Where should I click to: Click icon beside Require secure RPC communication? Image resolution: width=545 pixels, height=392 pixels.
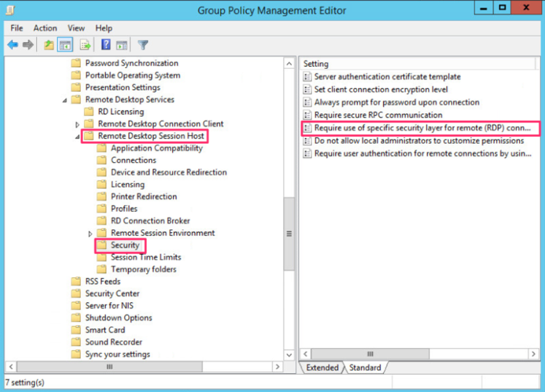click(307, 115)
